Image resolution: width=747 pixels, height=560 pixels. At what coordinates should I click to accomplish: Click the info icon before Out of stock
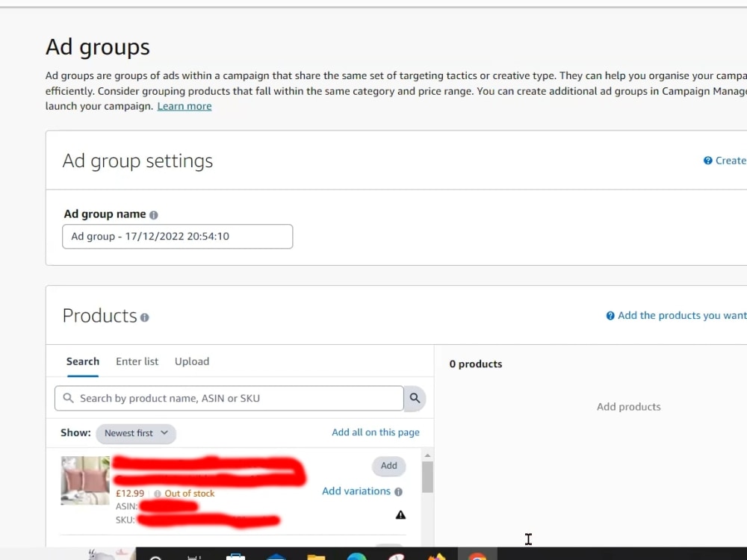[157, 494]
